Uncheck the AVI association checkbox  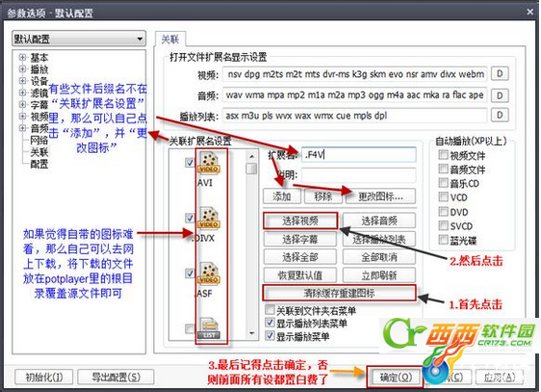[x=190, y=163]
